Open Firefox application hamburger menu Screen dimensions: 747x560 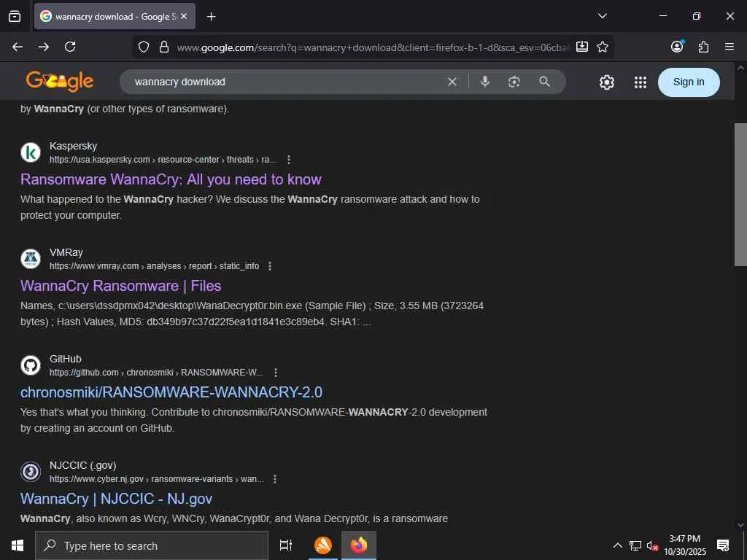(729, 47)
